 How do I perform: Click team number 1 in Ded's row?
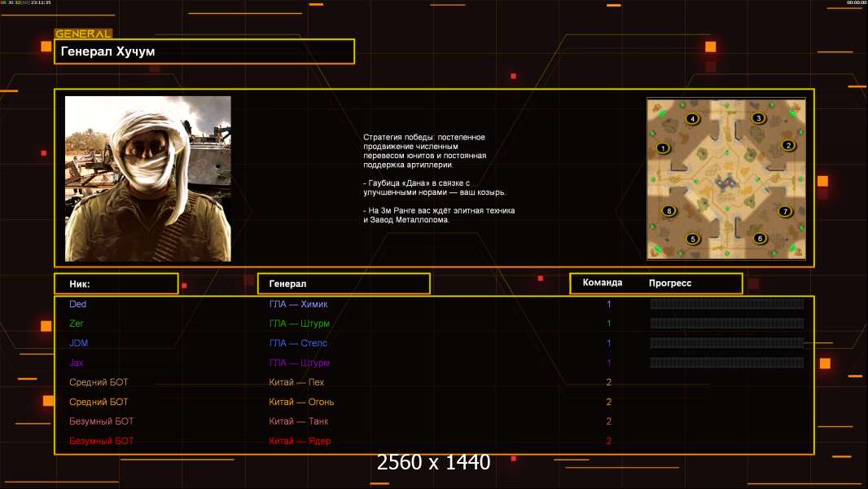pos(609,304)
